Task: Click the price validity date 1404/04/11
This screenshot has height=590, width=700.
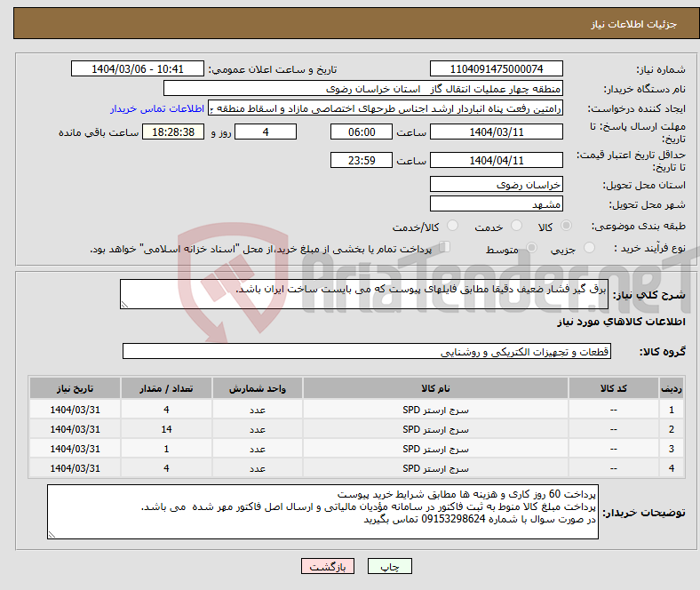Action: click(497, 160)
